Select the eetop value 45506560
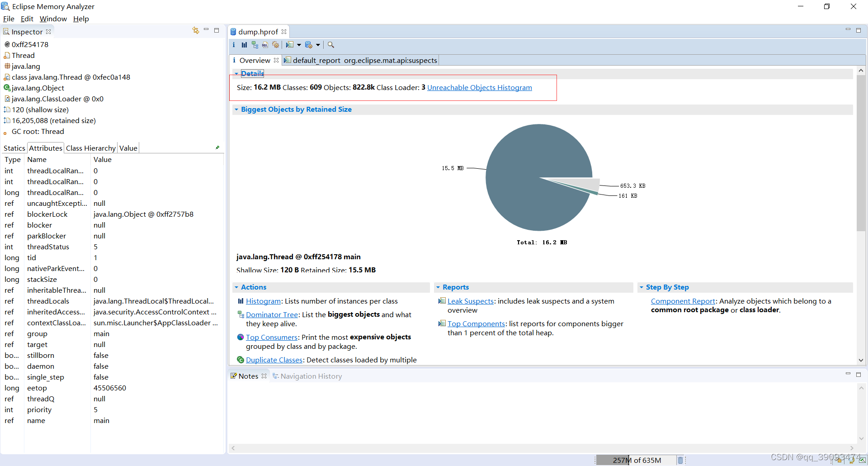The image size is (868, 466). 110,388
